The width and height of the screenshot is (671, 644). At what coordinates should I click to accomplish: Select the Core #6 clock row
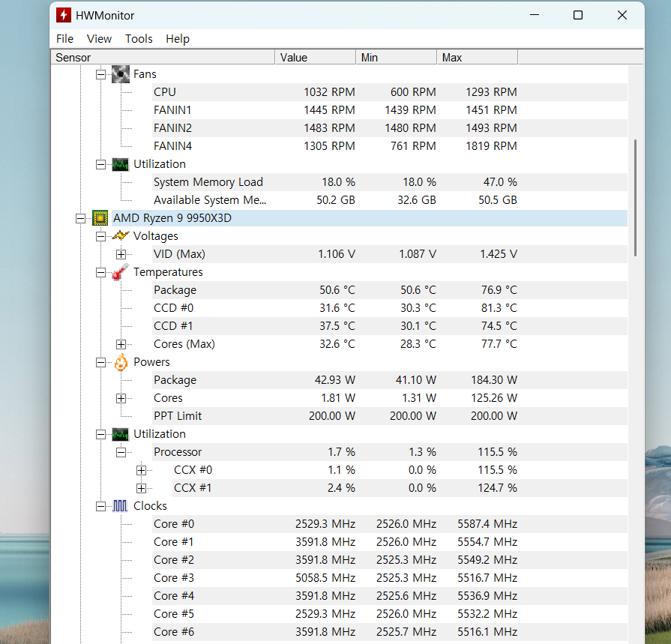(x=390, y=631)
